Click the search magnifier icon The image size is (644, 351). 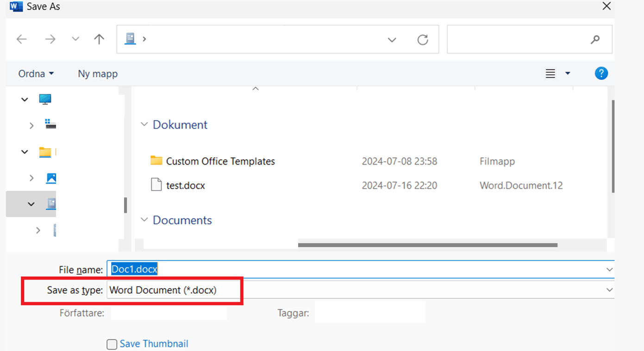click(x=594, y=39)
